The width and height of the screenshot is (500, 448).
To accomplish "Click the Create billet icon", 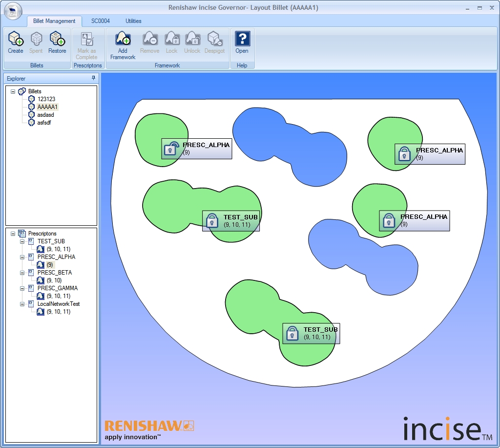I will click(x=16, y=39).
